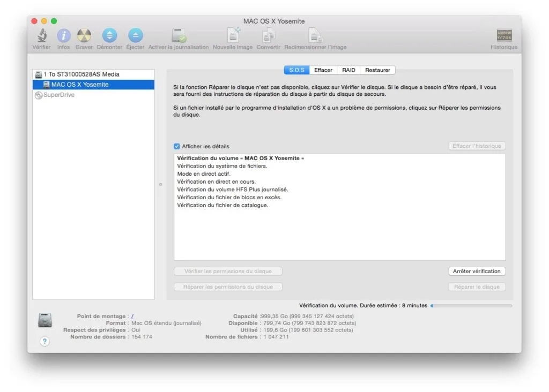Viewport: 549px width, 392px height.
Task: Click the folder count value 154 174
Action: click(142, 337)
